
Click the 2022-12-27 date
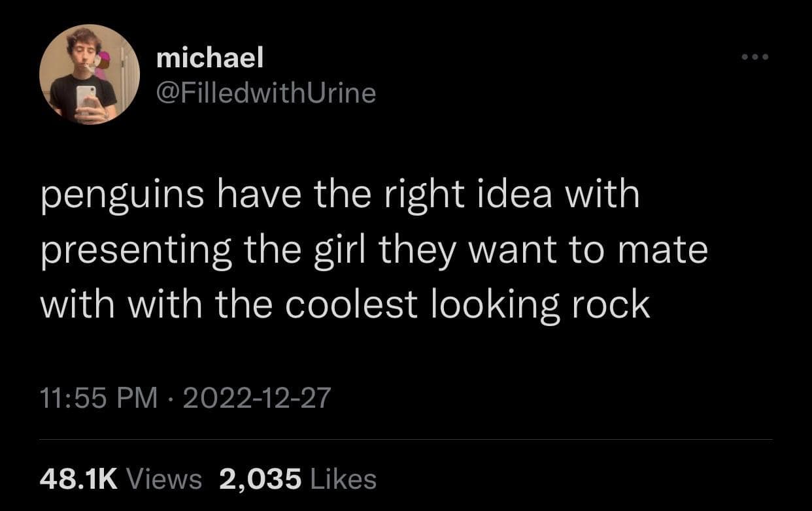click(257, 398)
